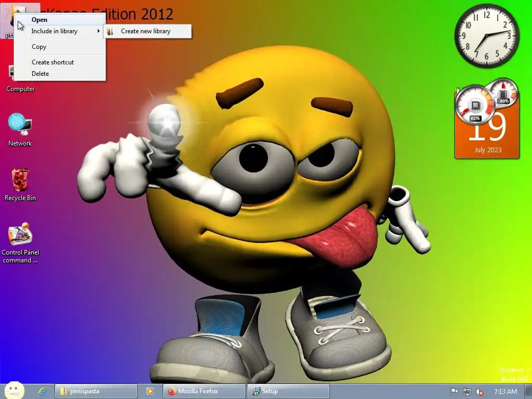532x399 pixels.
Task: Click the memory usage 49% gauge
Action: coord(503,92)
